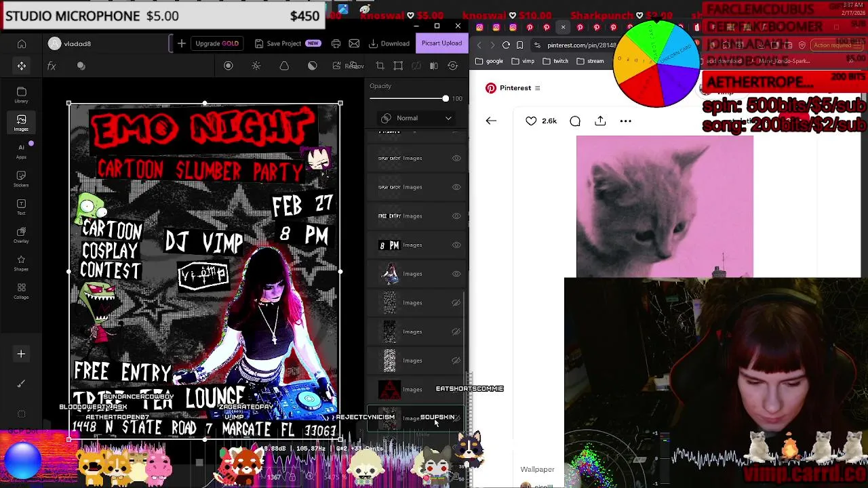Open the Library panel

[22, 95]
